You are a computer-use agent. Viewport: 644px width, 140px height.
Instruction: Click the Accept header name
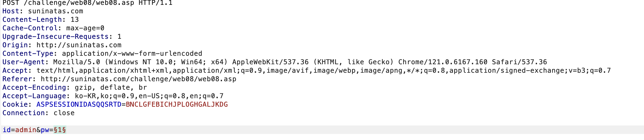15,71
